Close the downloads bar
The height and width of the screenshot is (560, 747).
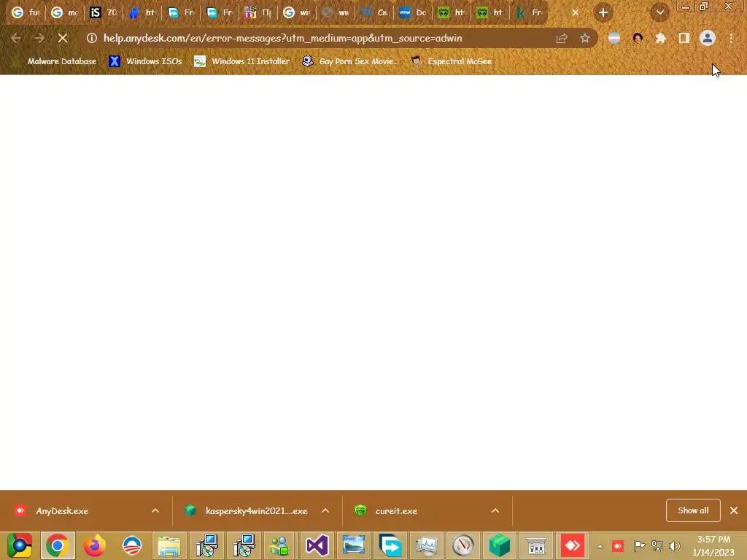pos(734,510)
